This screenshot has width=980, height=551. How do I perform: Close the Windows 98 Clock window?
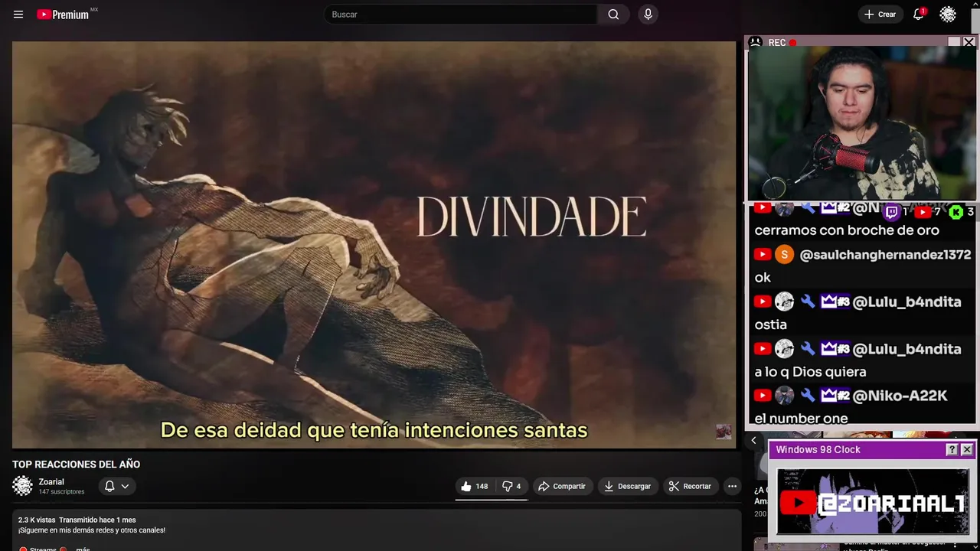click(967, 450)
